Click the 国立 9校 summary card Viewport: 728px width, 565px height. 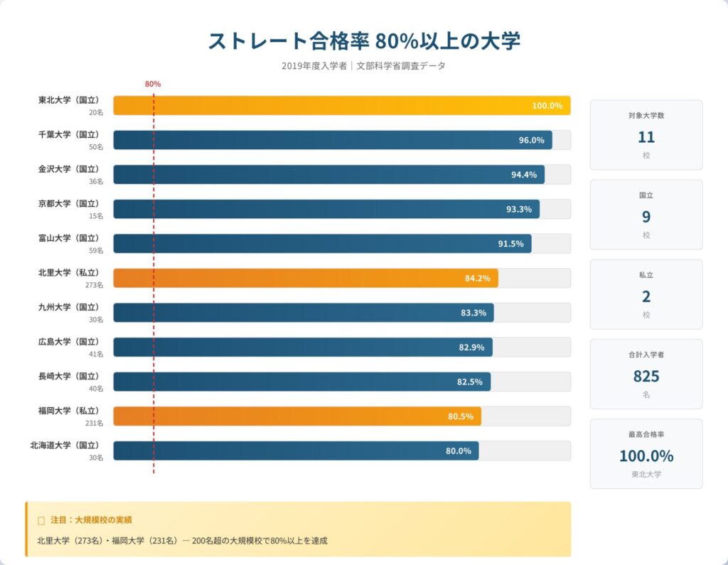[646, 215]
